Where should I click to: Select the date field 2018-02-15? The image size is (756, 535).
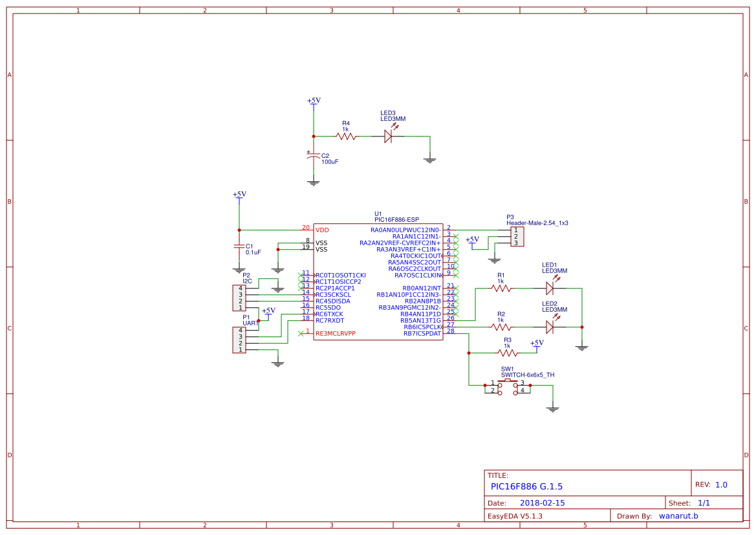(x=542, y=503)
